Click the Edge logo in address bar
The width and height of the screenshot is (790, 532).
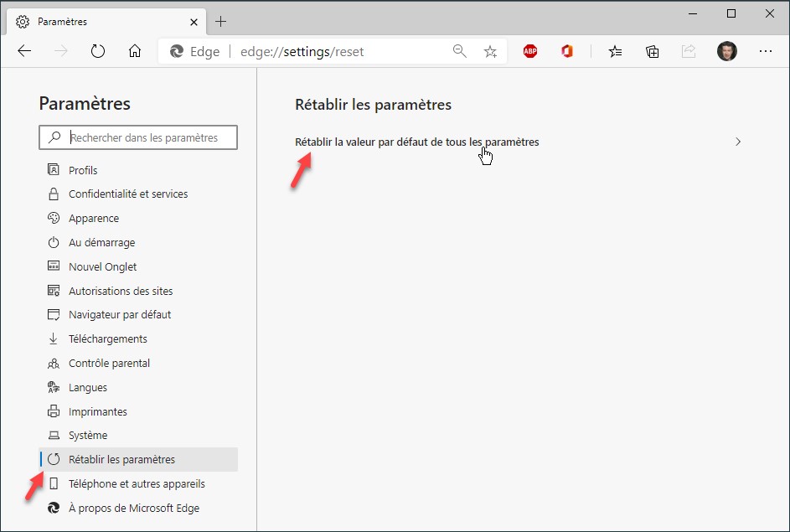point(176,51)
